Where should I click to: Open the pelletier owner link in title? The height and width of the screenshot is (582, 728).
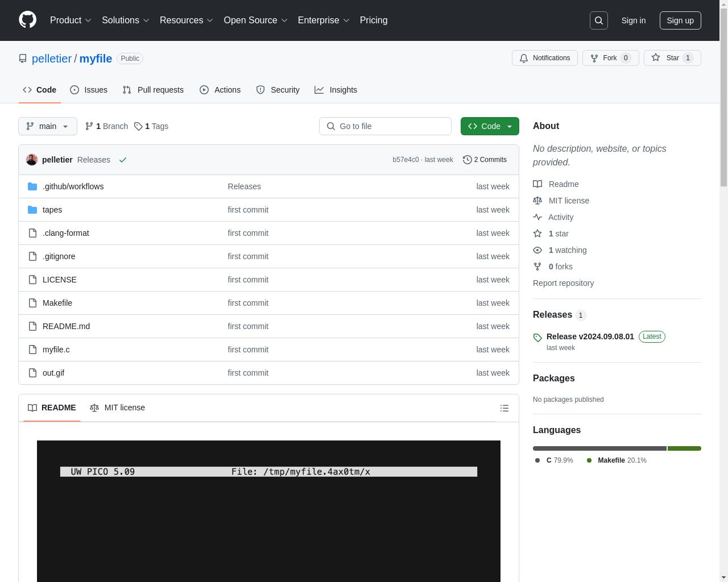tap(52, 59)
